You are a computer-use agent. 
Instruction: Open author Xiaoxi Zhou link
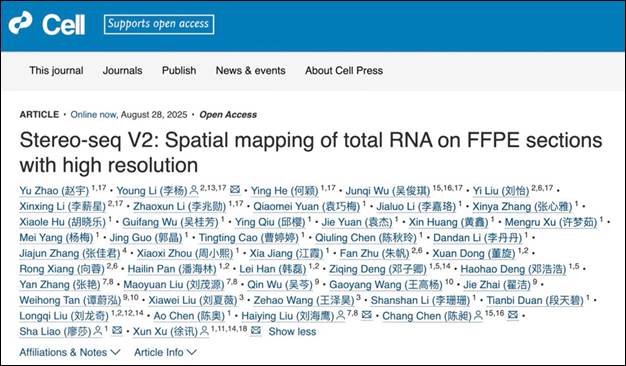pyautogui.click(x=185, y=253)
